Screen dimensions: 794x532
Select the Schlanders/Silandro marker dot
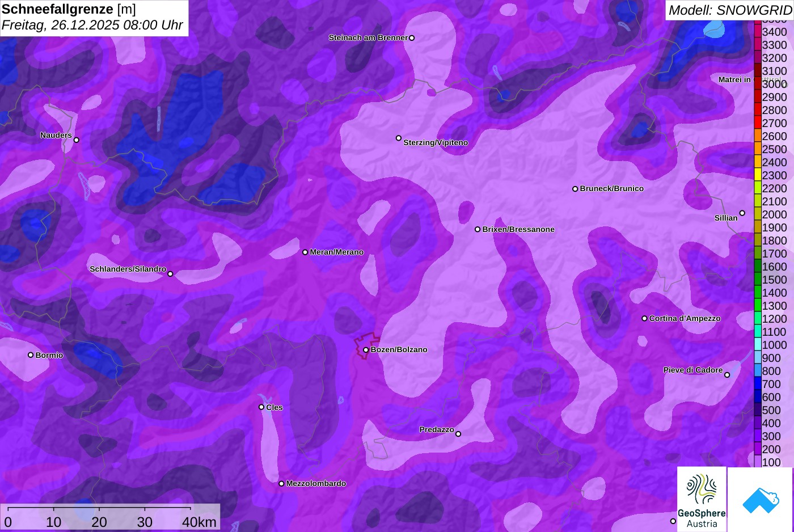coord(170,274)
